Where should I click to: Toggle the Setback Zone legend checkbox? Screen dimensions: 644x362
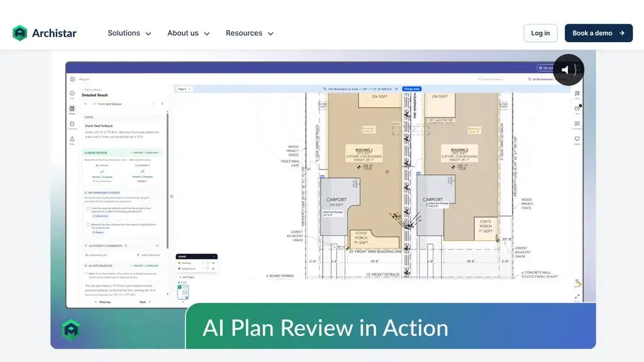click(208, 269)
